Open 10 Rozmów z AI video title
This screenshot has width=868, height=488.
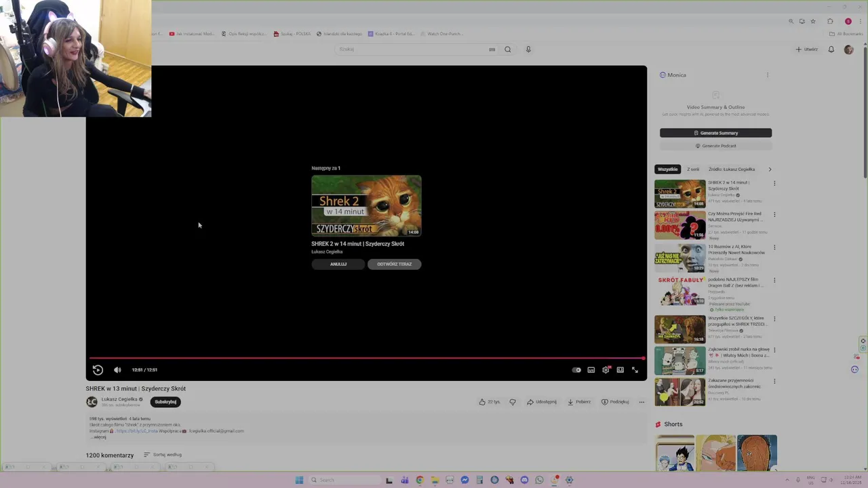[736, 249]
